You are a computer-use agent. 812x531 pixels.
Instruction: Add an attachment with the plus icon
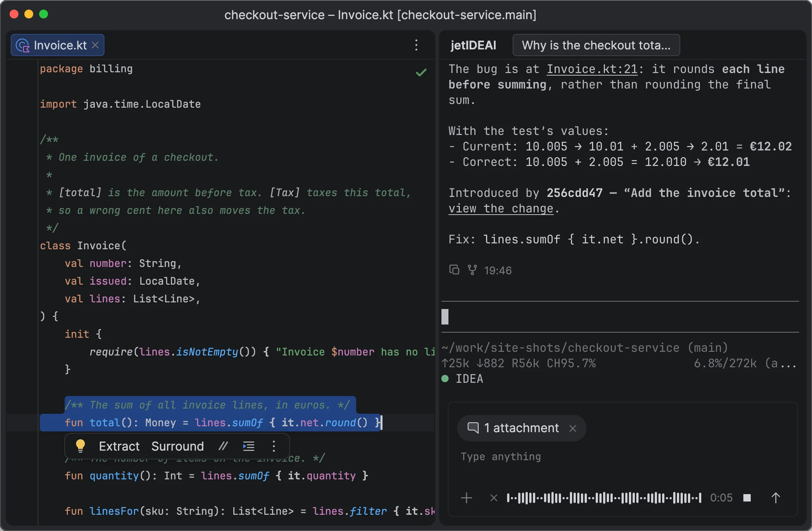tap(467, 498)
